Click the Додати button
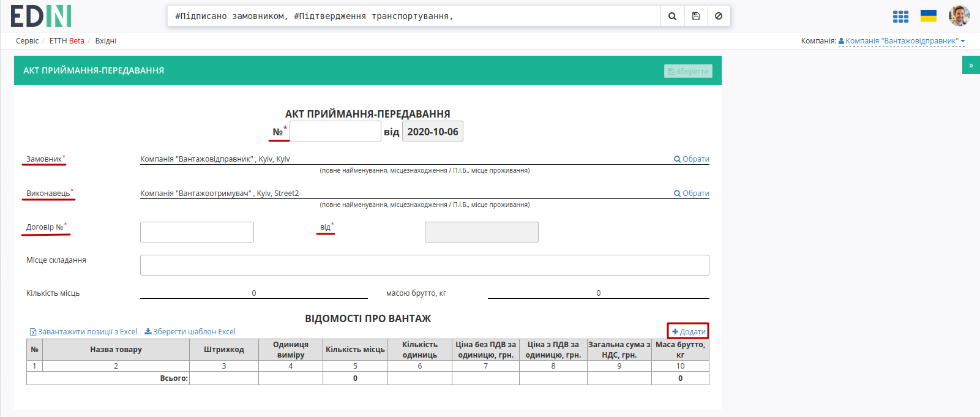This screenshot has width=980, height=417. 689,331
